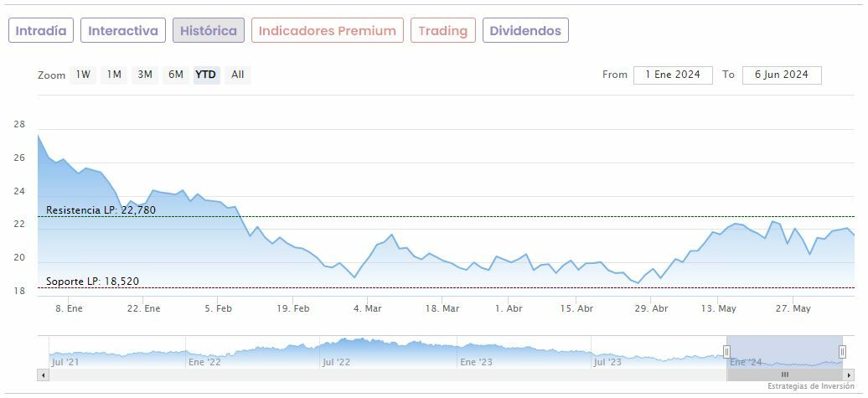Screen dimensions: 868x398
Task: Select the 6M zoom option
Action: (175, 75)
